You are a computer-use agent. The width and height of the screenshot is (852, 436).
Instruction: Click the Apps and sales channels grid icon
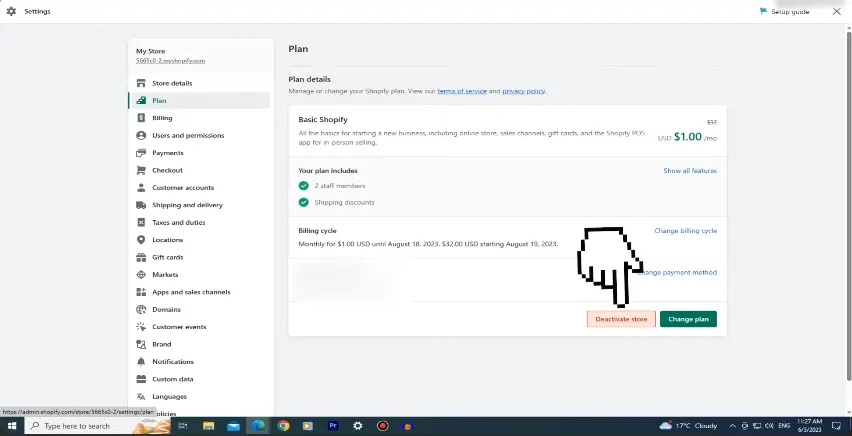(141, 292)
